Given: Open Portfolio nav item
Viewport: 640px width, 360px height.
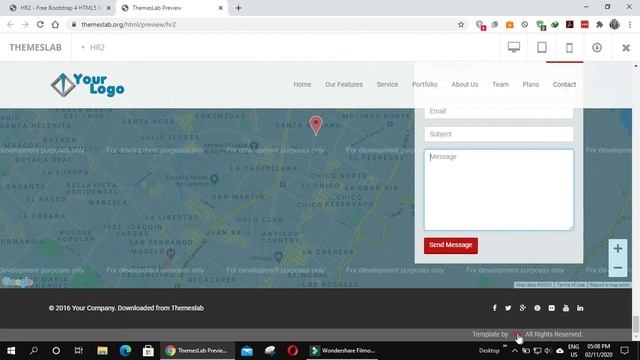Looking at the screenshot, I should tap(424, 84).
